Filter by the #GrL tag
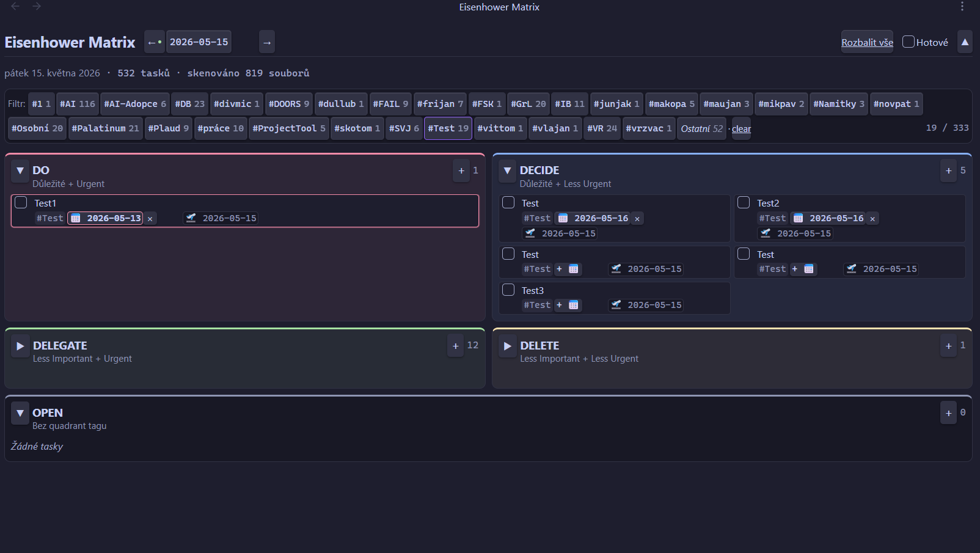 [x=528, y=104]
